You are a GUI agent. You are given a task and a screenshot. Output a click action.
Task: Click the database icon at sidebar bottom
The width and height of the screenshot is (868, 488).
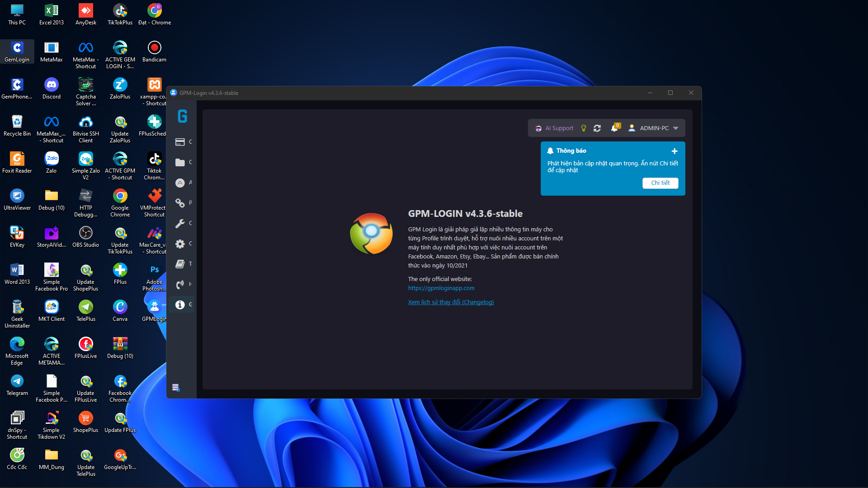(176, 387)
